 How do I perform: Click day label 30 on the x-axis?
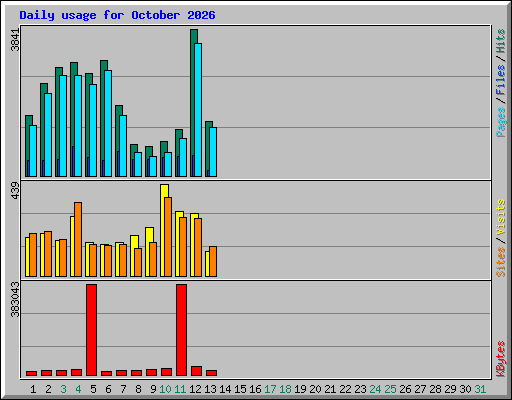pyautogui.click(x=465, y=389)
